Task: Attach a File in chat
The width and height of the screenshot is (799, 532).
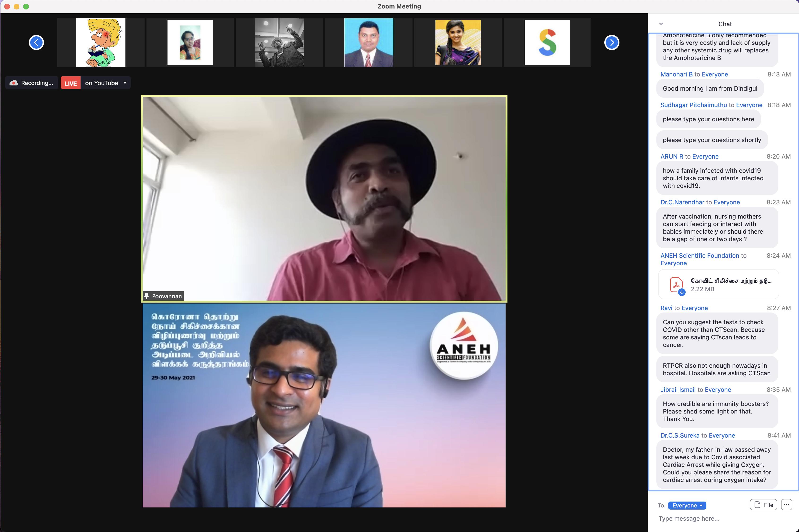Action: tap(763, 505)
